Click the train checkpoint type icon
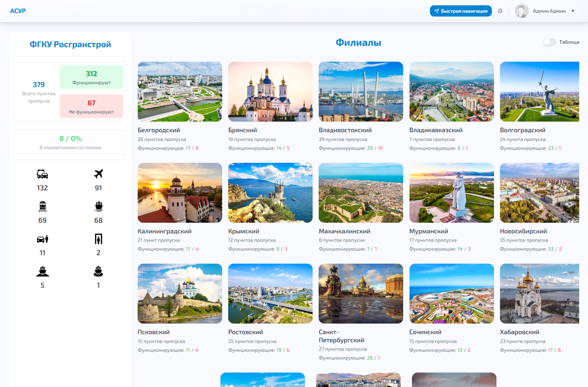The image size is (588, 387). coord(42,206)
